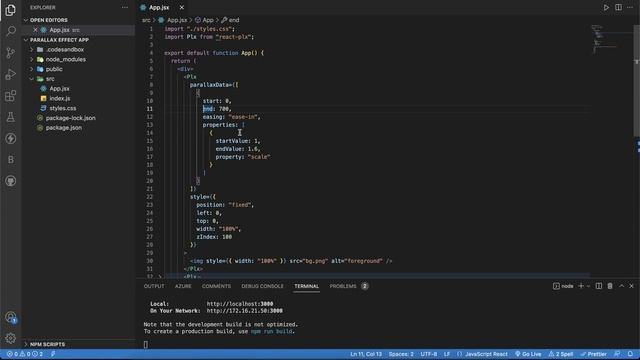Change end of line sequence LF

[x=447, y=354]
